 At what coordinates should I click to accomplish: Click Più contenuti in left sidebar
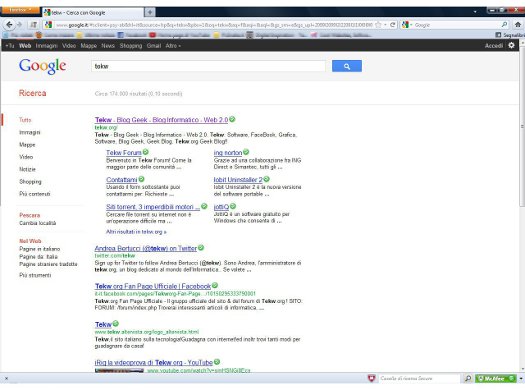pyautogui.click(x=35, y=194)
